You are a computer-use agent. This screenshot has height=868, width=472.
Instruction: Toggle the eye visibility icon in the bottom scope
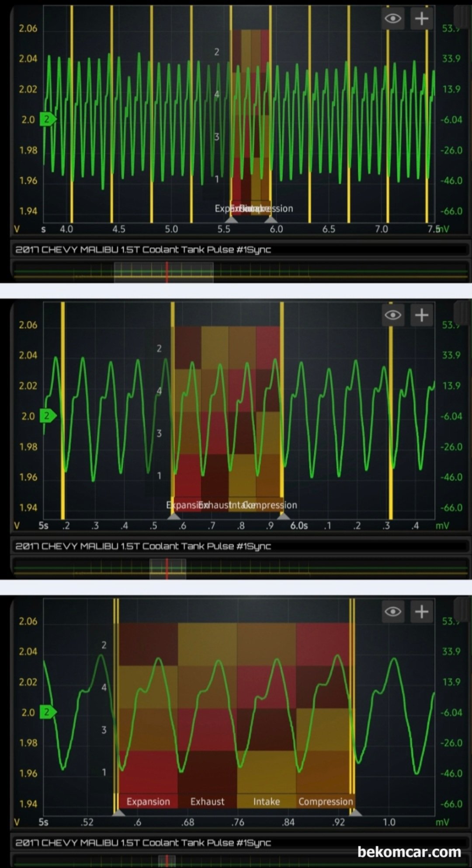point(392,611)
